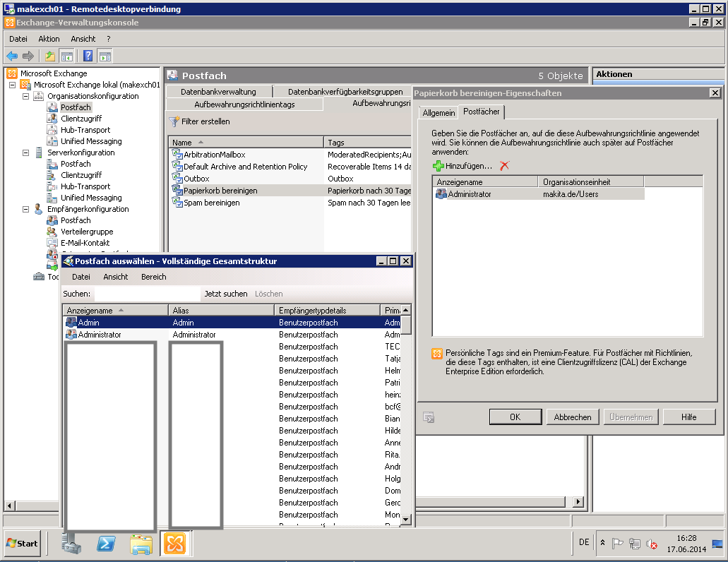Viewport: 728px width, 562px height.
Task: Click the Spam bereinigen policy icon
Action: click(177, 203)
